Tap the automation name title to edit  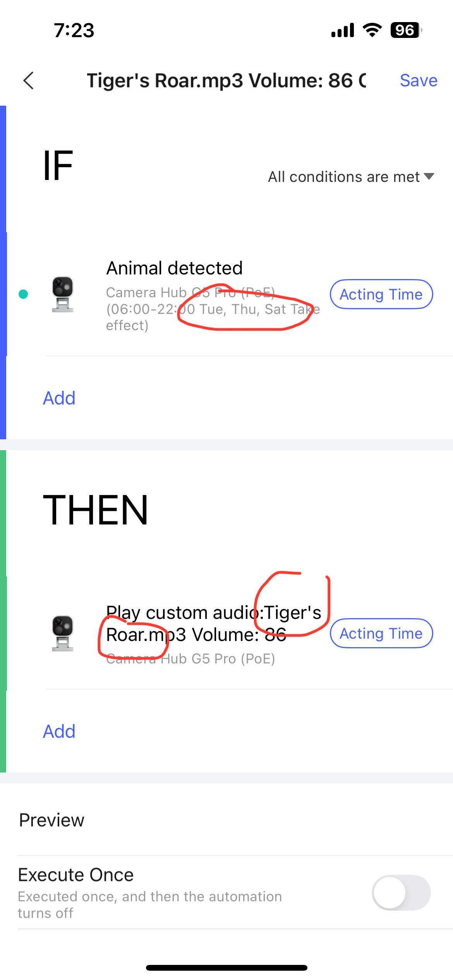(x=226, y=81)
